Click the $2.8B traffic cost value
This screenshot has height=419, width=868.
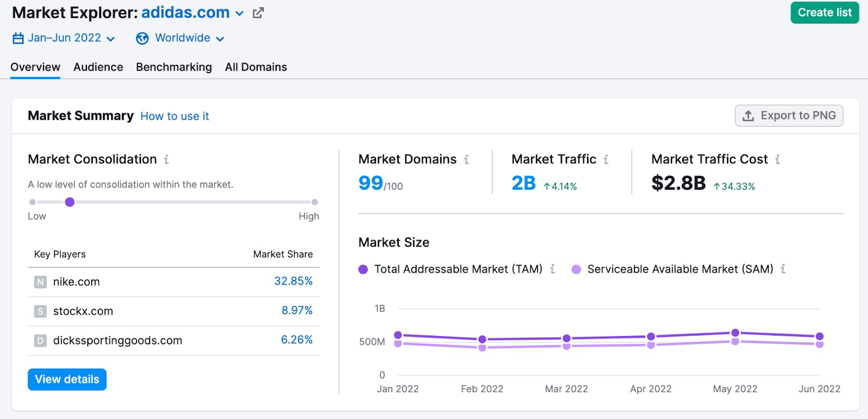[x=679, y=183]
